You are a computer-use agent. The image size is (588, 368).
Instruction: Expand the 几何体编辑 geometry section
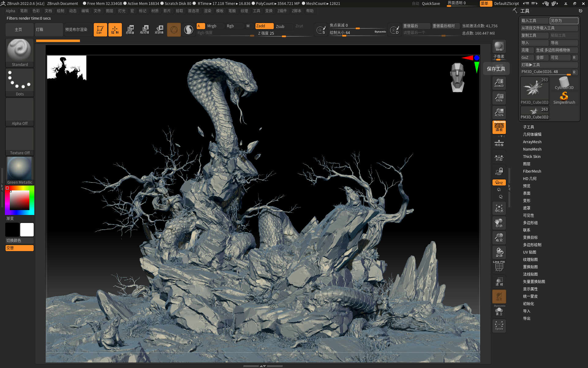[x=532, y=134]
